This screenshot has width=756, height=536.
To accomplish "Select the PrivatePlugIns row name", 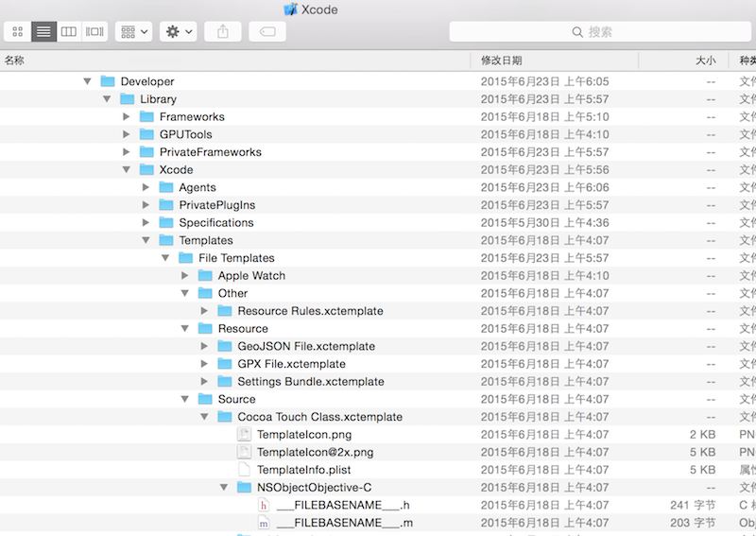I will (217, 205).
